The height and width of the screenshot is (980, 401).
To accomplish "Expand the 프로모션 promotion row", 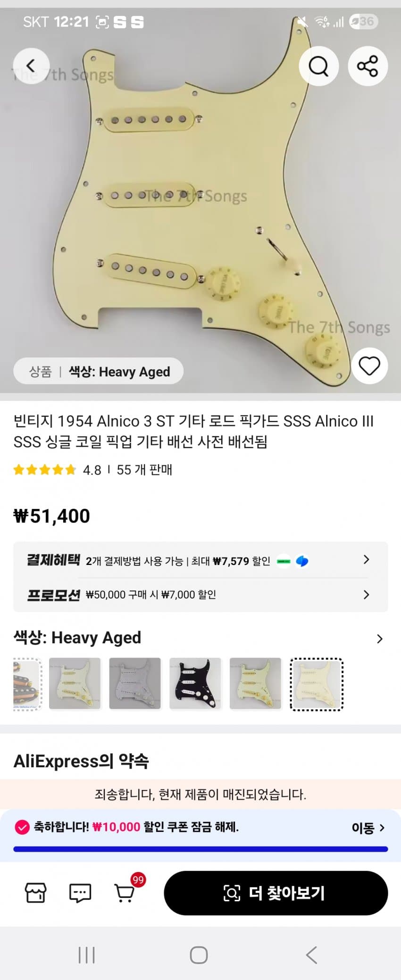I will (x=200, y=595).
